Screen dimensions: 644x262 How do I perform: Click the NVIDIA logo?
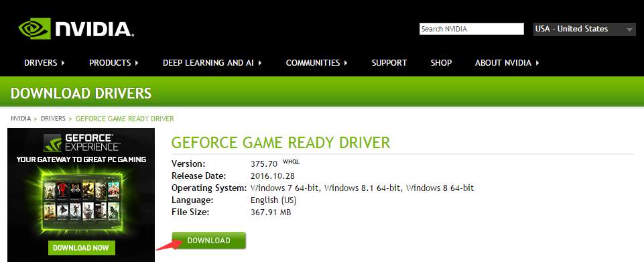click(76, 28)
